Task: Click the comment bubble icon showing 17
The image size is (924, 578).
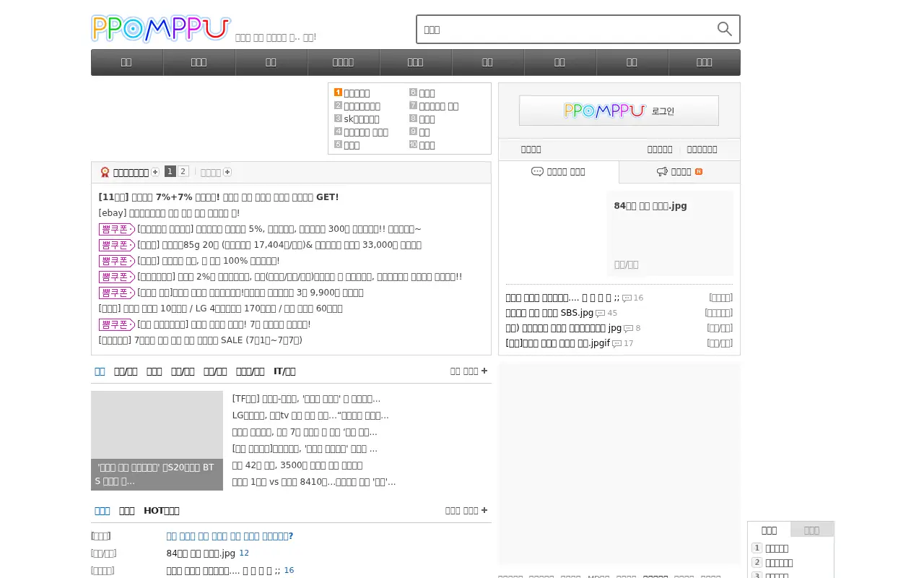Action: pos(616,344)
